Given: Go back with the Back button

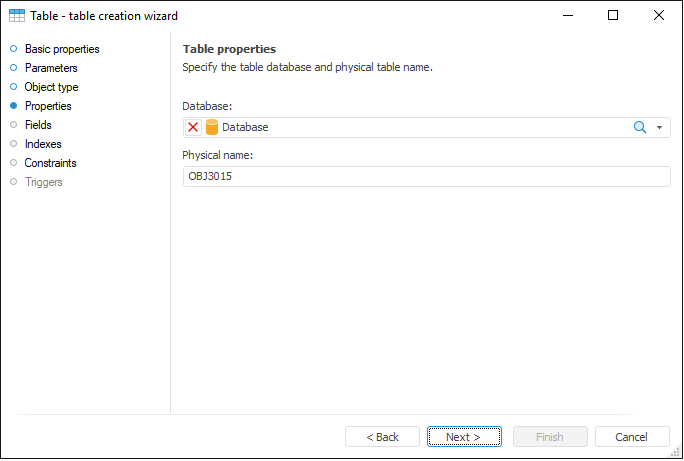Looking at the screenshot, I should [382, 437].
